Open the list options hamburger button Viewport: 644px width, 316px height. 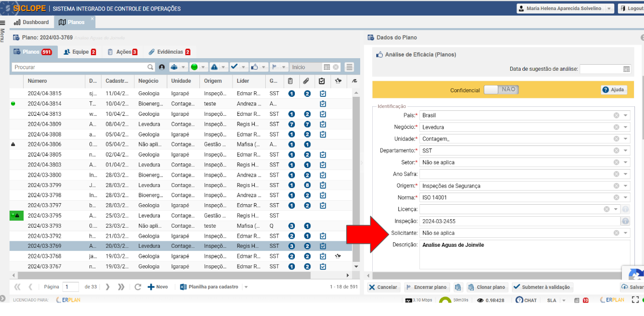[349, 67]
